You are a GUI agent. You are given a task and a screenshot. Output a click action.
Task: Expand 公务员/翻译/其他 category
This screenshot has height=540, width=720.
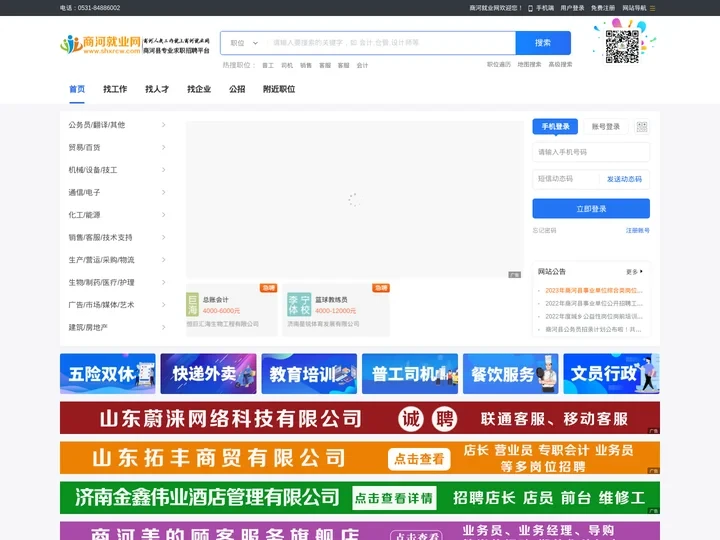[117, 125]
